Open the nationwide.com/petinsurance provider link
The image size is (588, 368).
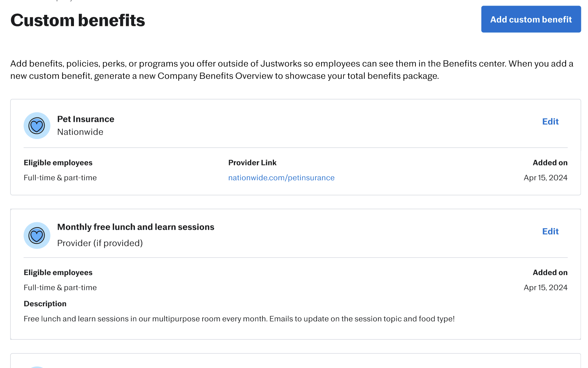[281, 178]
